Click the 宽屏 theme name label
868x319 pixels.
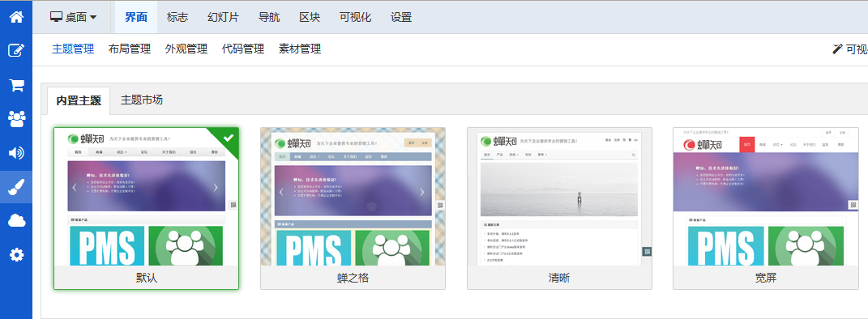tap(766, 278)
